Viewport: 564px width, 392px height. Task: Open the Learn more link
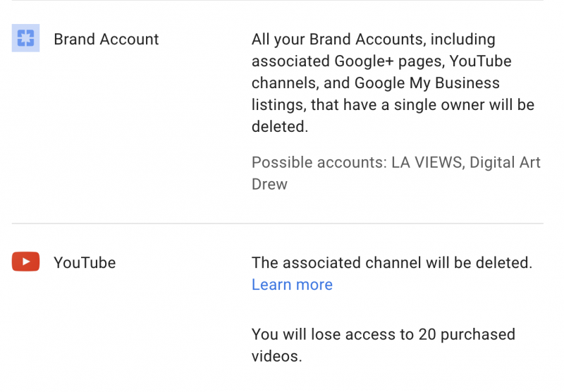tap(292, 285)
